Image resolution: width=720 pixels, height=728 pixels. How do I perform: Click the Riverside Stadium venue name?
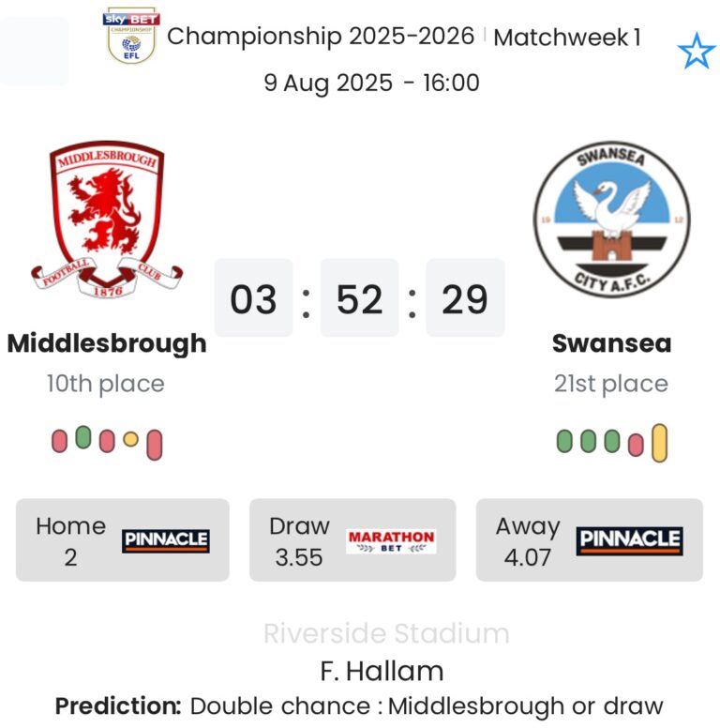point(385,633)
